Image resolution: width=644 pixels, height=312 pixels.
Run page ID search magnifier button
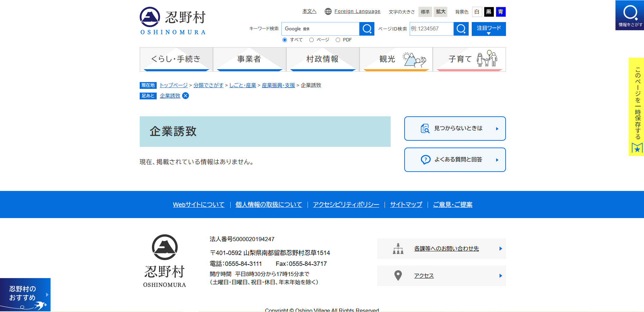coord(461,29)
